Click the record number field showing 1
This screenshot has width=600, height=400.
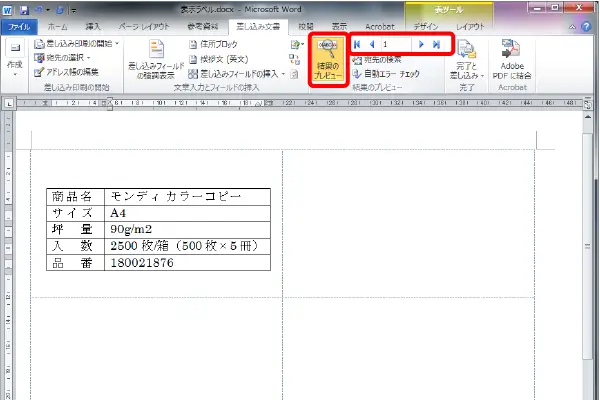(x=396, y=44)
